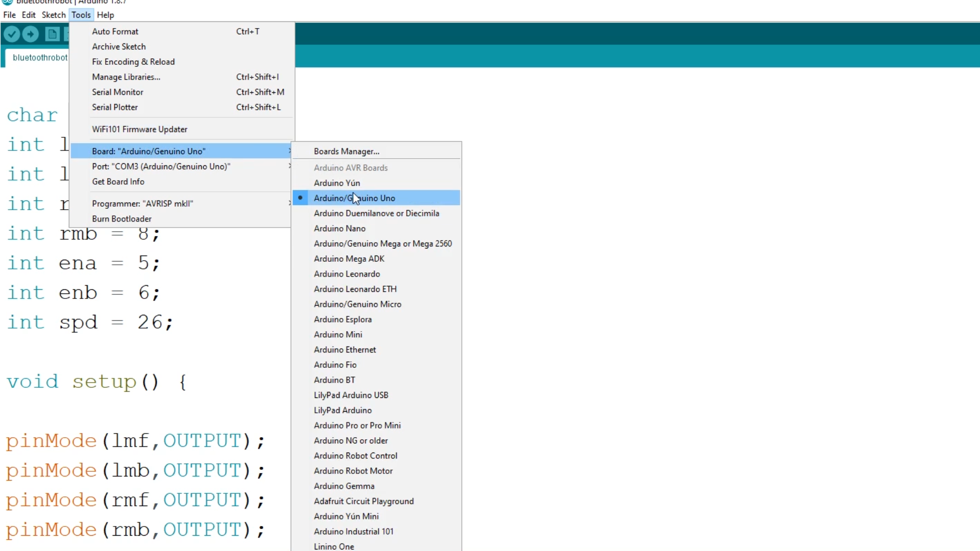Screen dimensions: 980x551
Task: Click the New sketch page icon
Action: 52,34
